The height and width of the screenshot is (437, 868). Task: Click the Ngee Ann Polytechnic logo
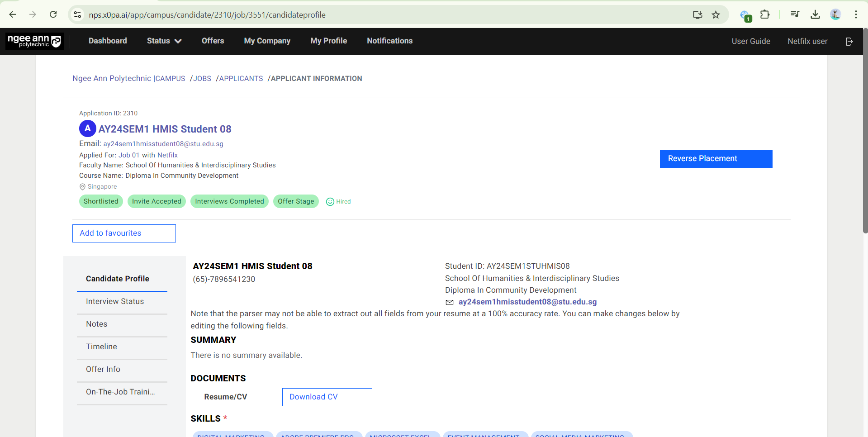(x=34, y=41)
